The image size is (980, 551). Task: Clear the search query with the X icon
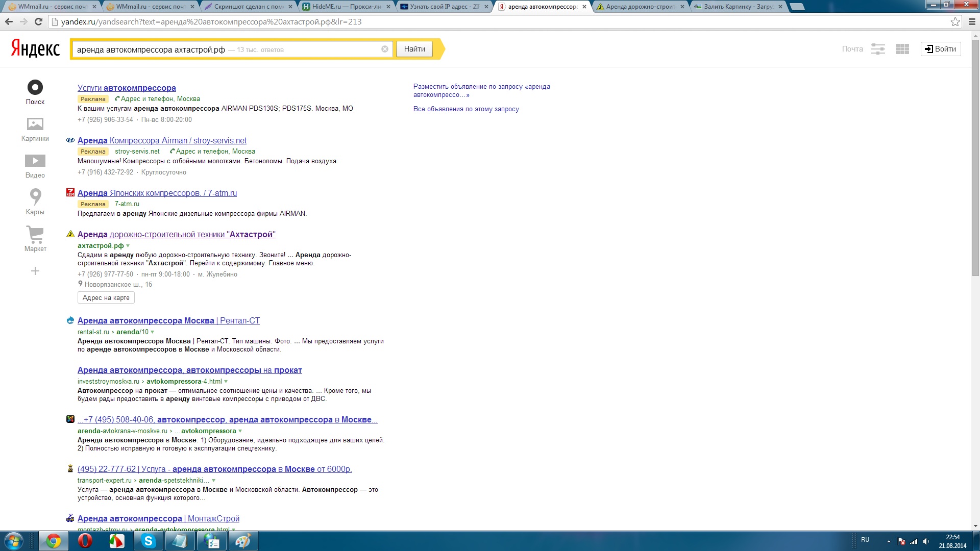[385, 49]
